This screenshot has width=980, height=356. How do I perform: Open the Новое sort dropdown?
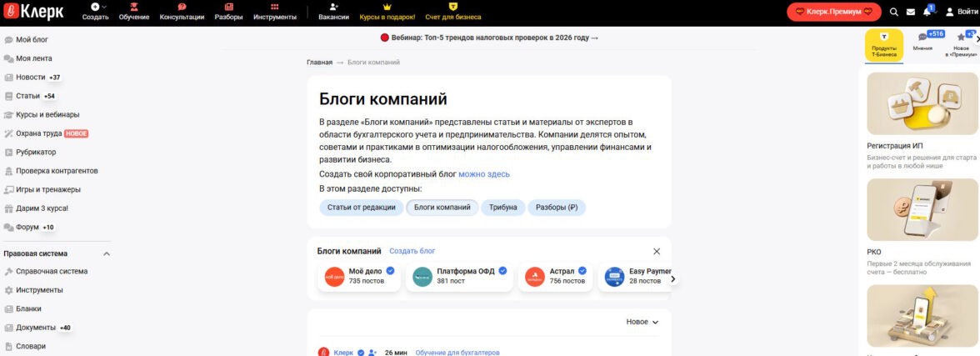pos(642,322)
